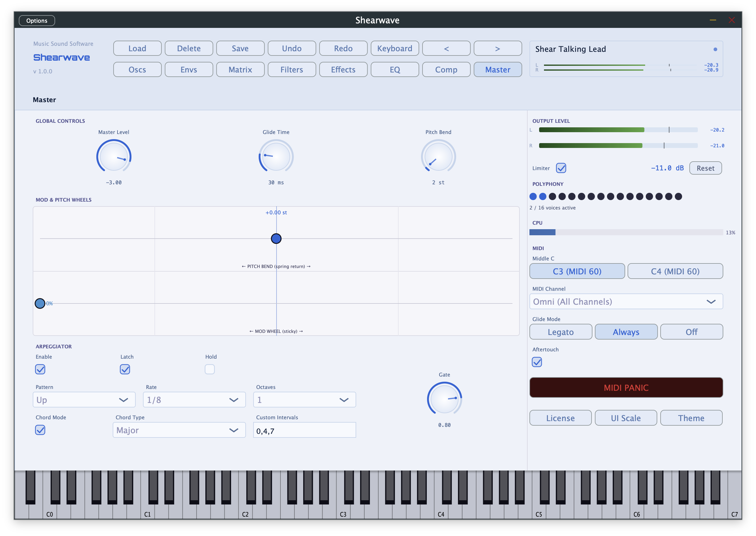Screen dimensions: 756x536
Task: Click the Glide Time value 30 ms
Action: pos(276,183)
